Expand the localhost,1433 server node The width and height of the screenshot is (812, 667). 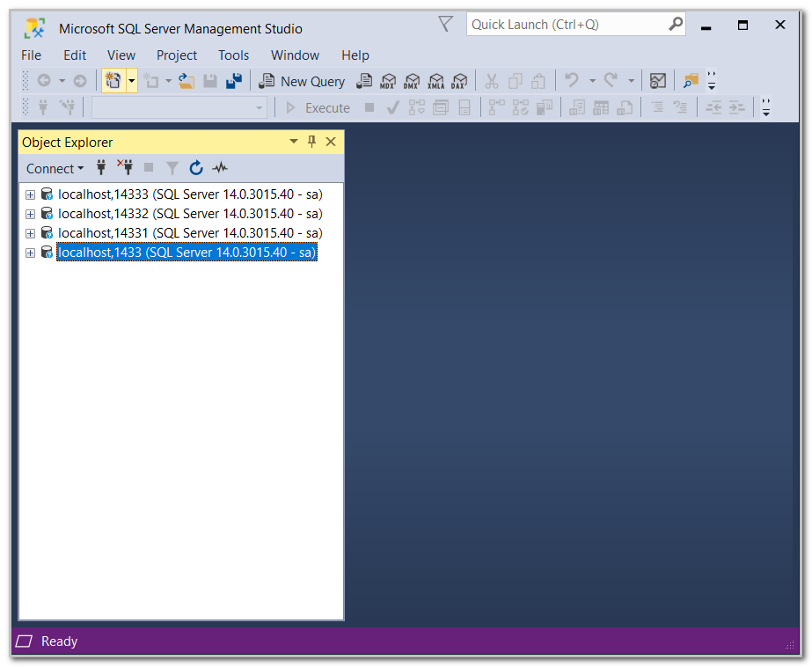30,252
